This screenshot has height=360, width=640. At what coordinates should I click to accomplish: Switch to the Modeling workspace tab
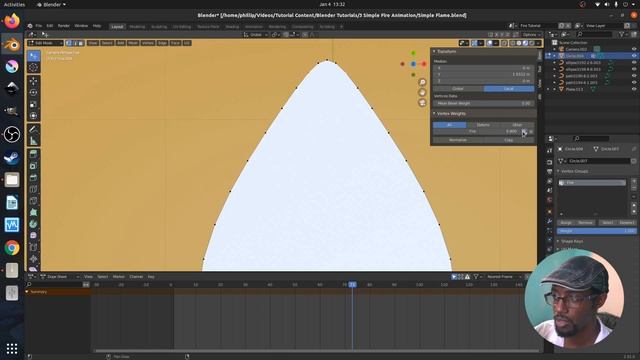click(137, 27)
